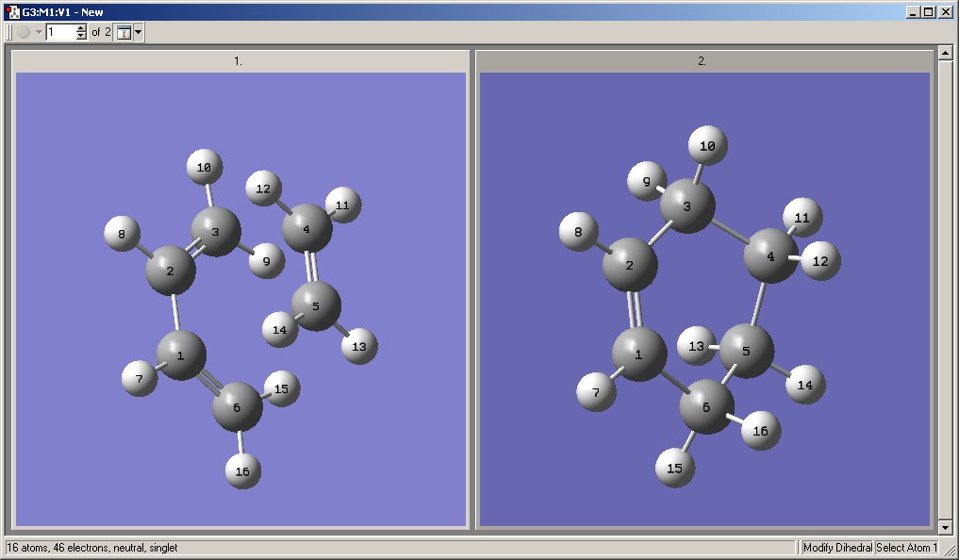Viewport: 959px width, 560px height.
Task: Select hydrogen atom 10 in frame 1
Action: click(205, 168)
